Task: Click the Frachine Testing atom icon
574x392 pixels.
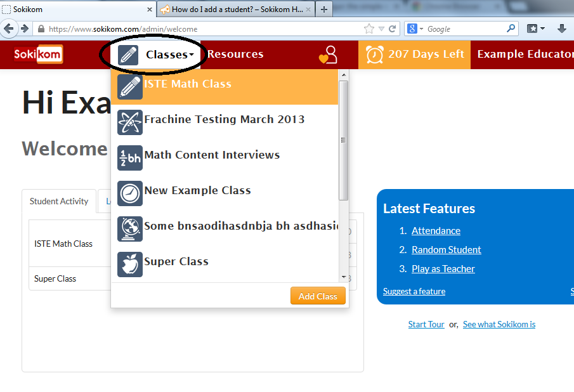Action: coord(130,122)
